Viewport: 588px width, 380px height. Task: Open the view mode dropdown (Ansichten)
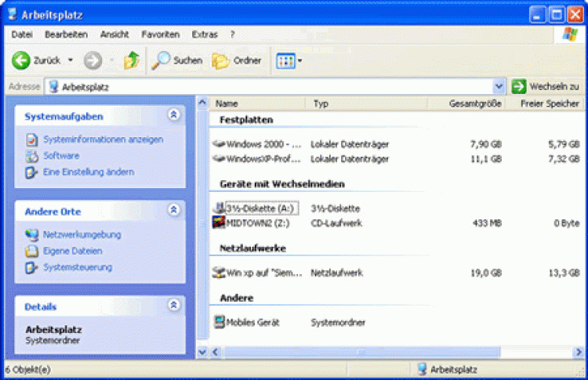pyautogui.click(x=289, y=60)
